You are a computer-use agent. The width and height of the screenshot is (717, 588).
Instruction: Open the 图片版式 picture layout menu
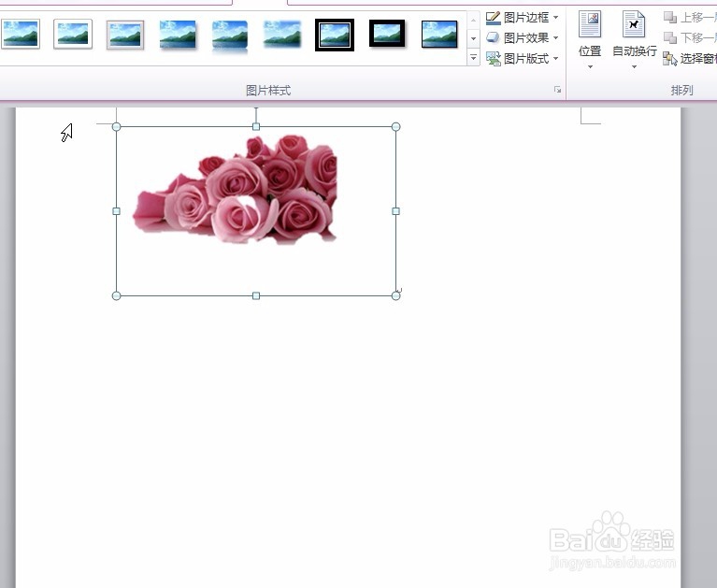pyautogui.click(x=523, y=59)
